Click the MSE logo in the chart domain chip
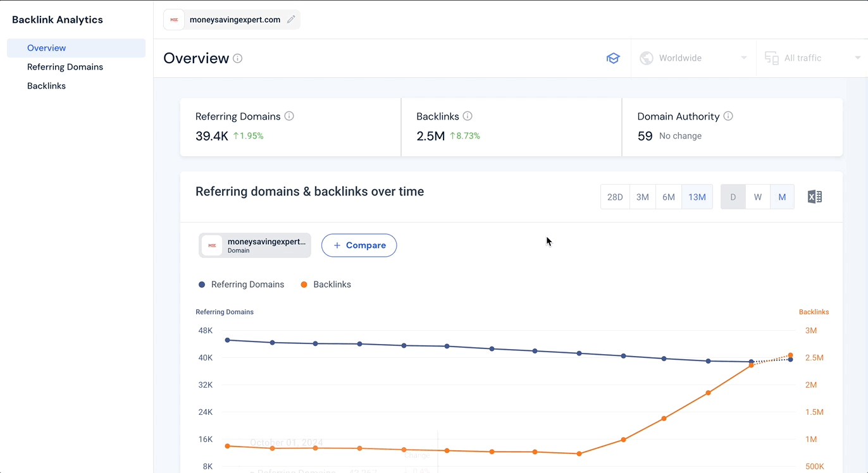Viewport: 868px width, 473px height. pos(212,245)
